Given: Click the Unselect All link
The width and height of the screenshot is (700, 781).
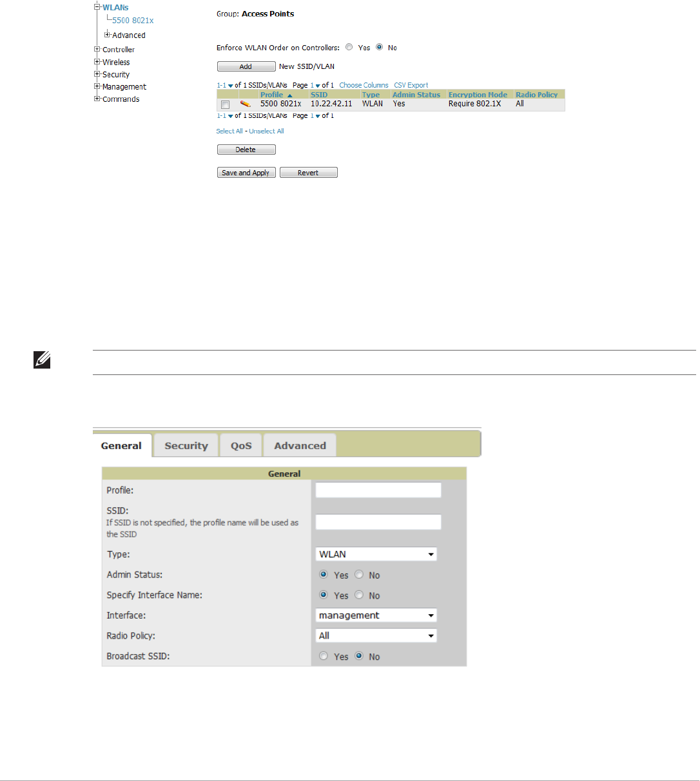Looking at the screenshot, I should (x=267, y=131).
